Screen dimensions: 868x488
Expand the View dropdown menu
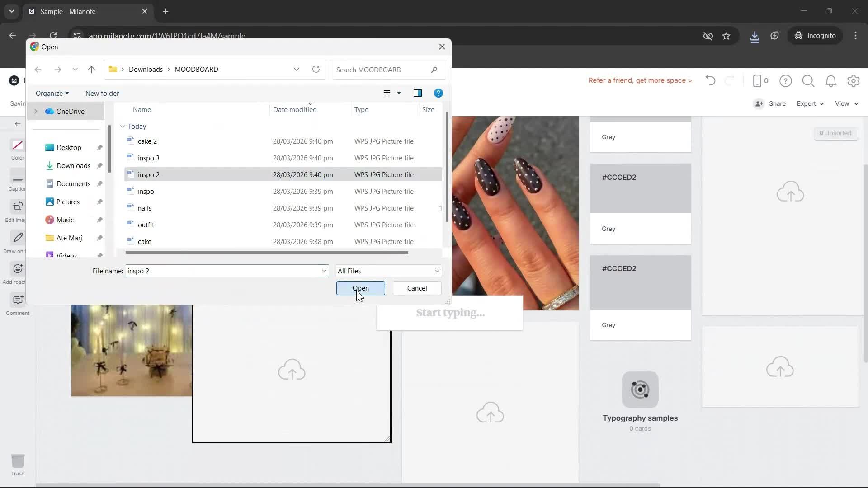(845, 103)
